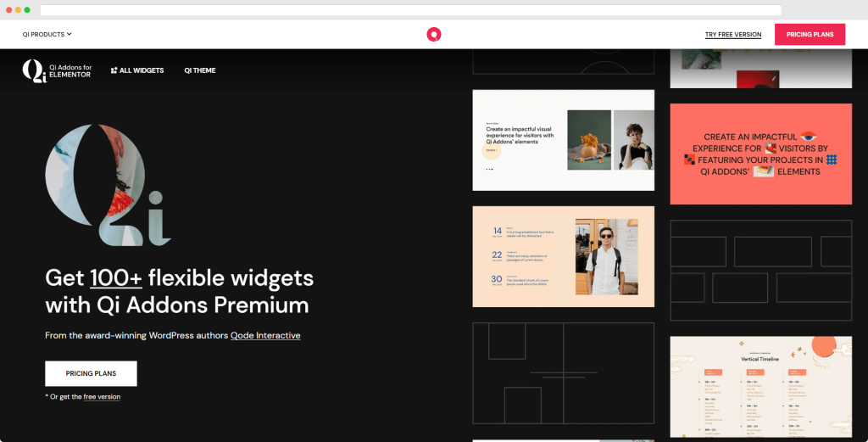
Task: Click the red Pricing Plans button in header
Action: pyautogui.click(x=810, y=34)
